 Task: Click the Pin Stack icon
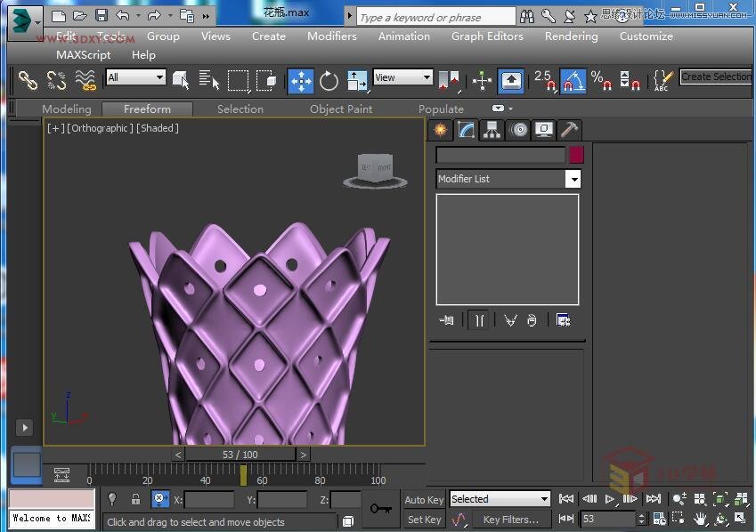(447, 320)
